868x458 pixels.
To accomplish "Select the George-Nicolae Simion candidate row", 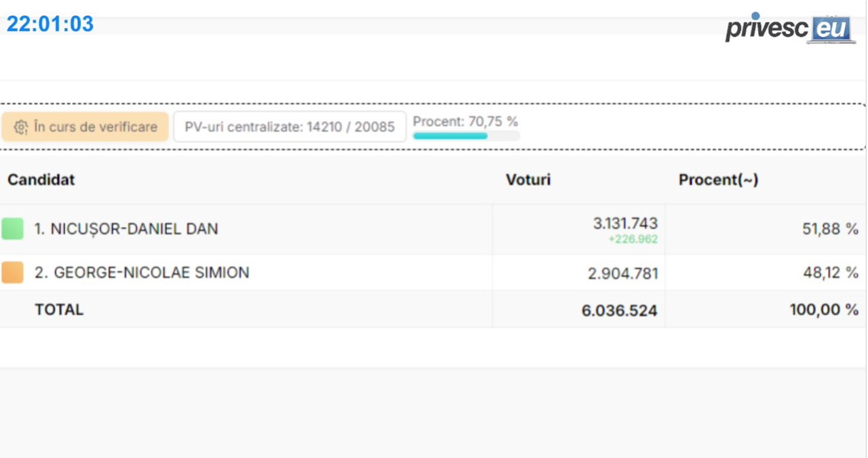I will [x=434, y=272].
